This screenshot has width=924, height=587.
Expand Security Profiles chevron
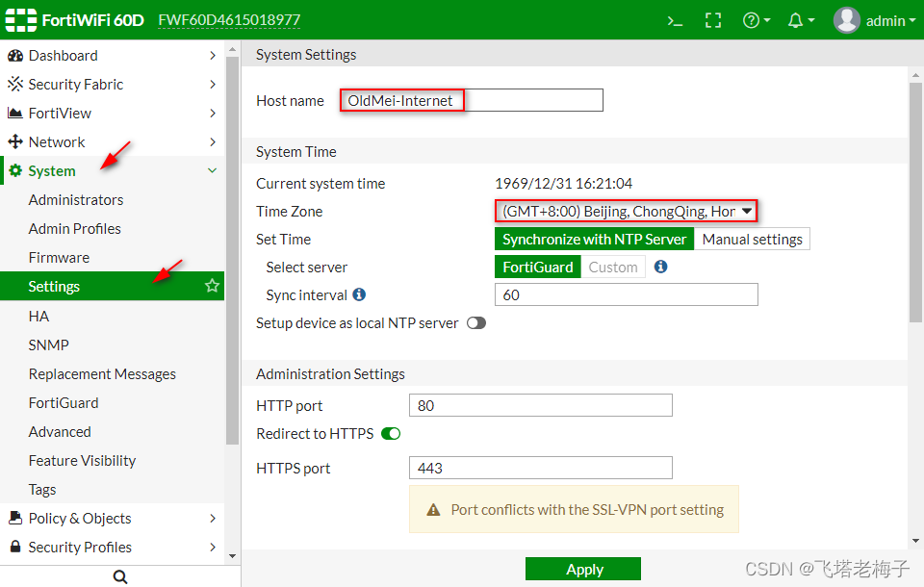coord(213,547)
